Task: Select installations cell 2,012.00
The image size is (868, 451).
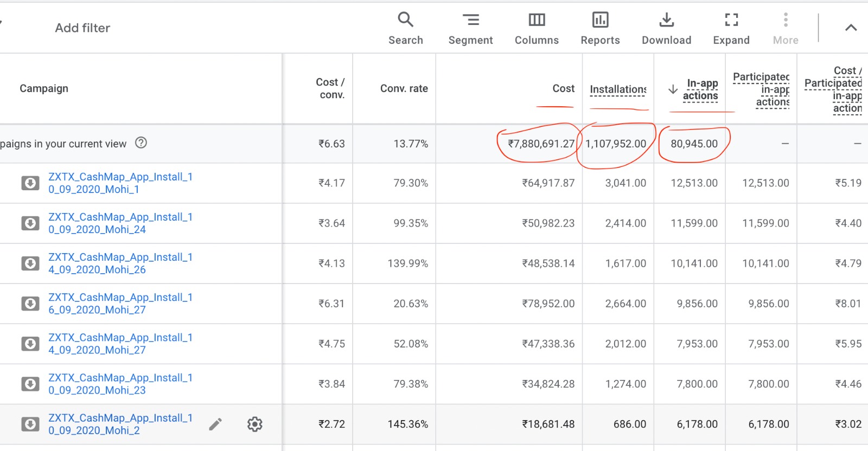Action: pos(626,344)
